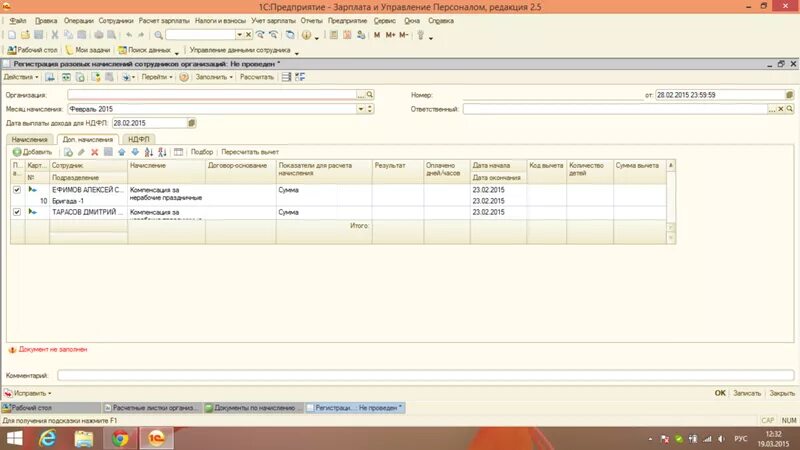
Task: Open table column settings icon
Action: tap(178, 152)
